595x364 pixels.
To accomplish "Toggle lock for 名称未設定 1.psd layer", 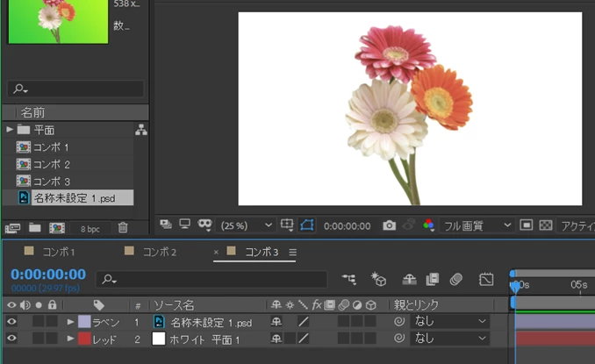I will pyautogui.click(x=52, y=322).
